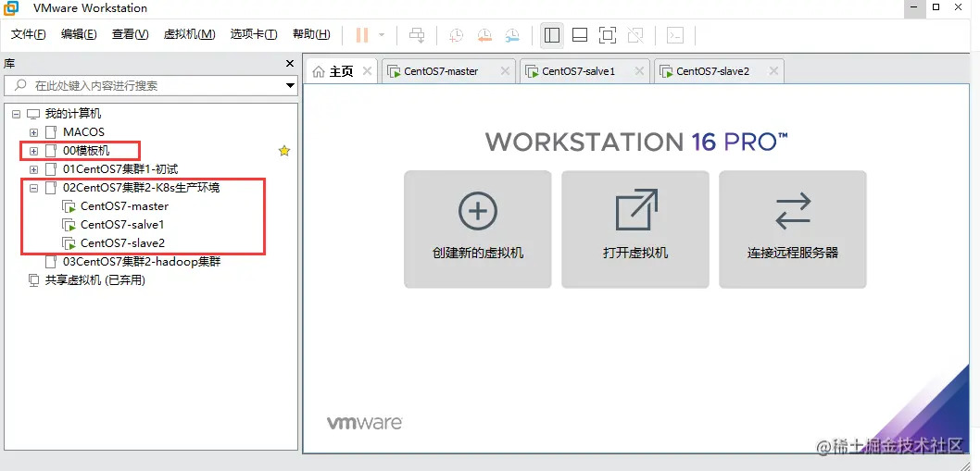Click the magnifier icon in library search
Screen dimensions: 980x471
[x=20, y=85]
